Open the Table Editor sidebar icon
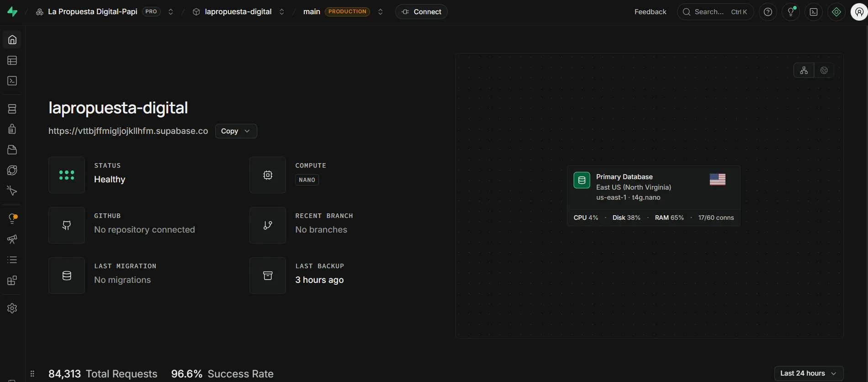The image size is (868, 382). click(x=12, y=60)
